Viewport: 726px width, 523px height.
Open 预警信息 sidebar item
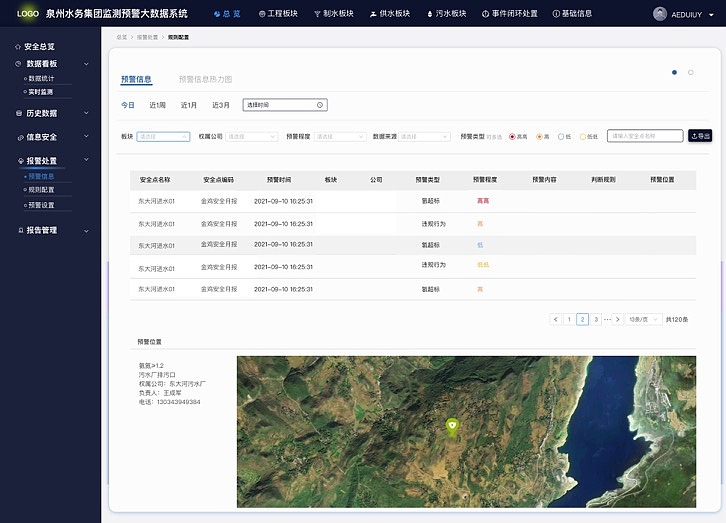[41, 176]
